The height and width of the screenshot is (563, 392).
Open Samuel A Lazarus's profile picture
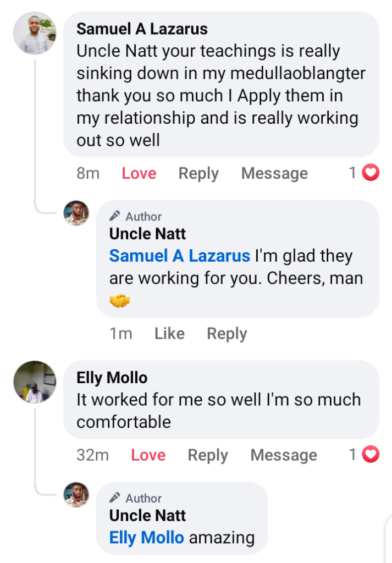pyautogui.click(x=35, y=33)
